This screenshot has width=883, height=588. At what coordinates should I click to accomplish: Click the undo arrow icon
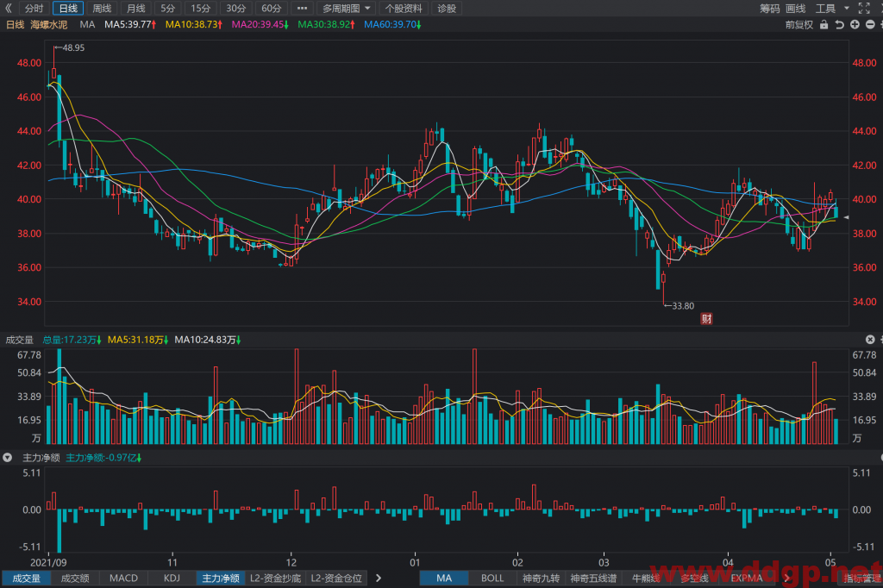click(839, 25)
